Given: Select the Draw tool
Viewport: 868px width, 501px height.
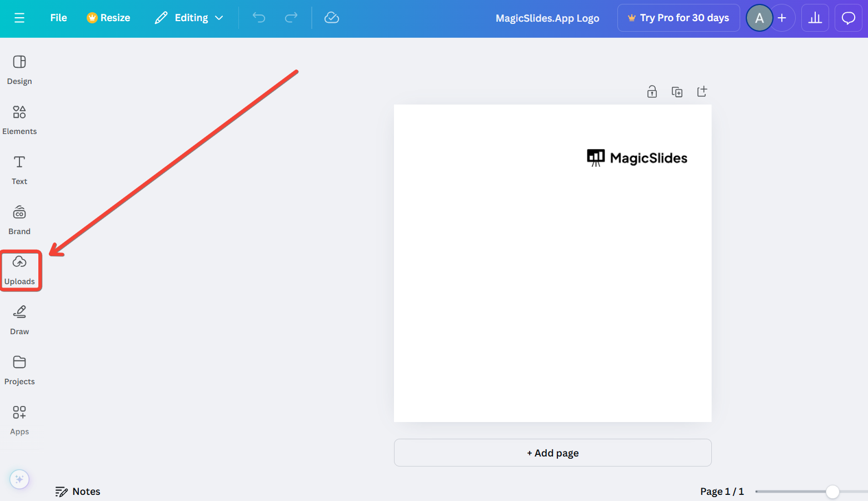Looking at the screenshot, I should tap(19, 320).
